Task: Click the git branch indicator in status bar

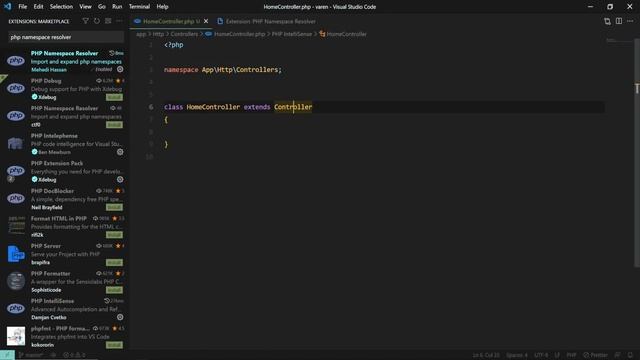Action: point(32,355)
